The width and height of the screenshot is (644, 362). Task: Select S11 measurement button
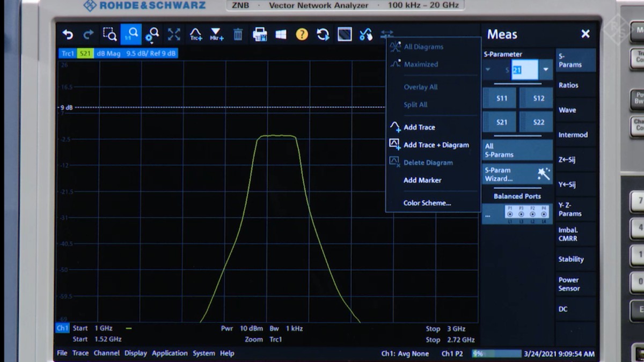click(x=500, y=98)
